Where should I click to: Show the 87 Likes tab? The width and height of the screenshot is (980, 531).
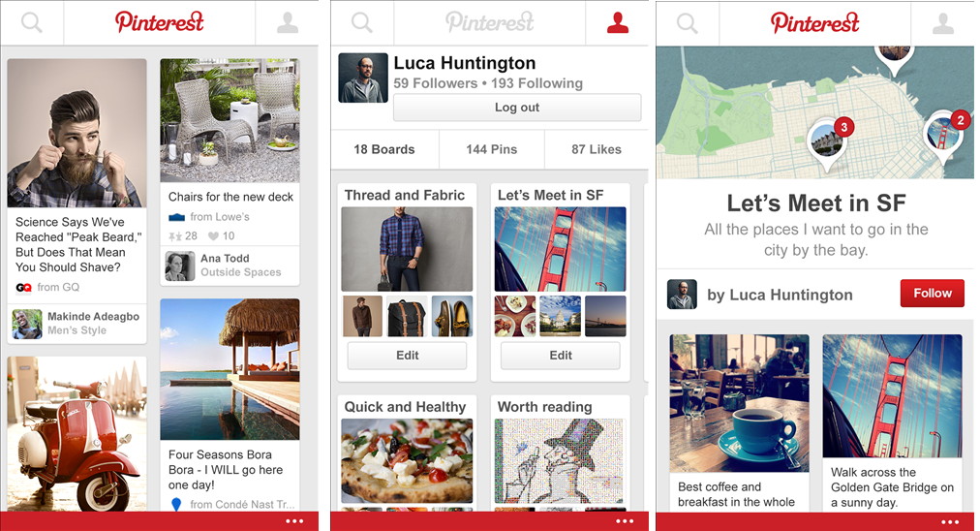click(597, 149)
